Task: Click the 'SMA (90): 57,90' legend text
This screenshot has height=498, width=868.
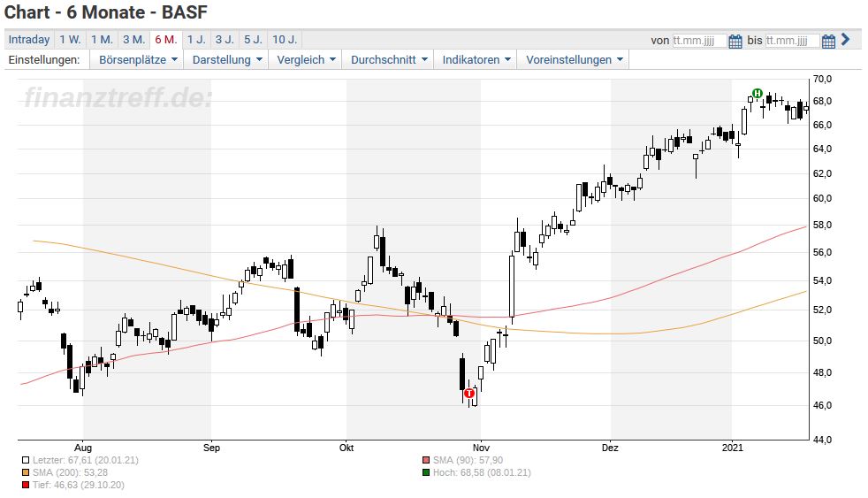Action: tap(468, 460)
